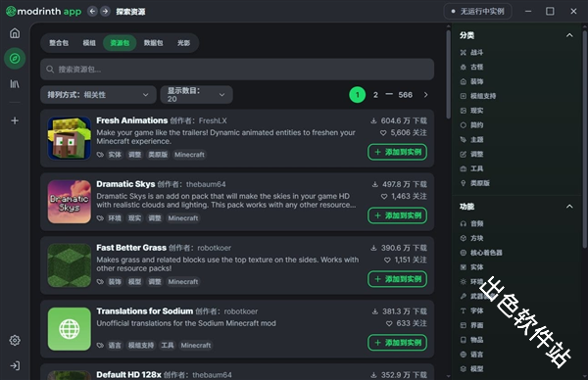Click the globe icon for 语言 feature
Image resolution: width=588 pixels, height=380 pixels.
464,355
